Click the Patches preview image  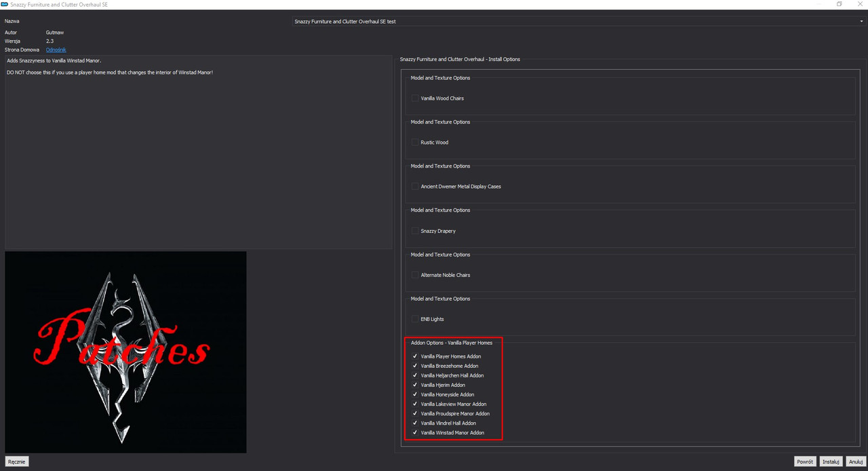click(126, 352)
